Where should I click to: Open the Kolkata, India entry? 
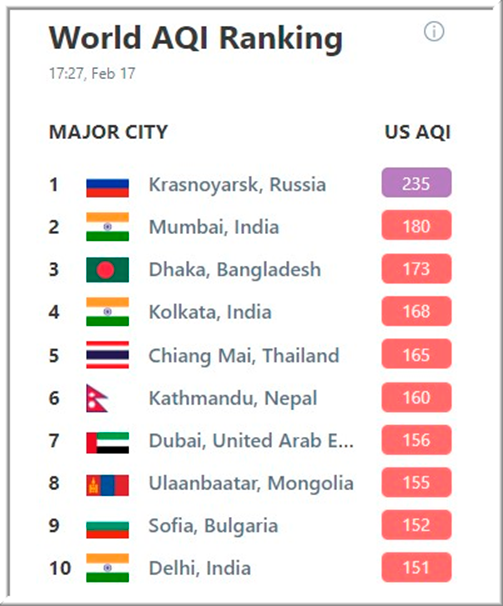[x=210, y=312]
